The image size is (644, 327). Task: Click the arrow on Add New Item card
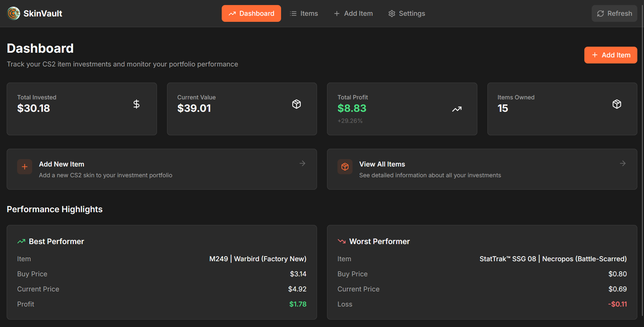coord(302,163)
